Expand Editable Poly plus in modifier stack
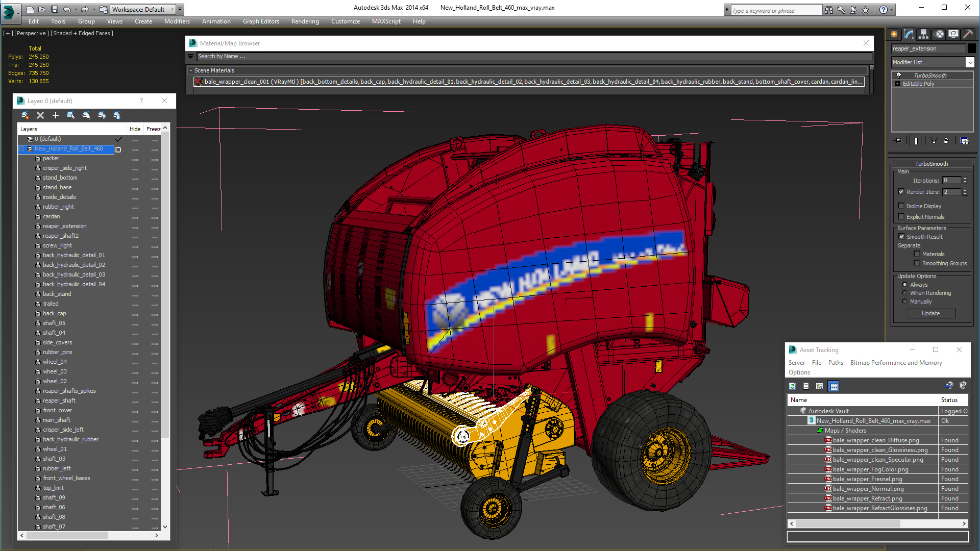980x551 pixels. pos(897,84)
